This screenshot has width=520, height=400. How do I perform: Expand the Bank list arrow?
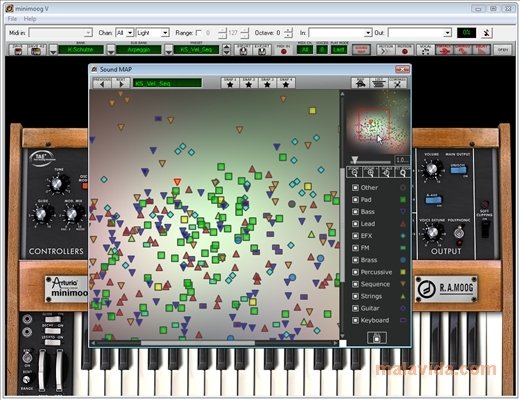pyautogui.click(x=53, y=50)
